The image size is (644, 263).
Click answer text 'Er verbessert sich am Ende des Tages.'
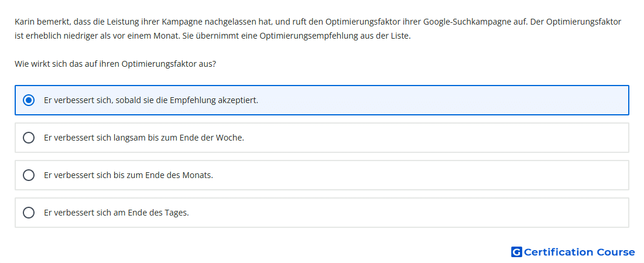(x=117, y=213)
